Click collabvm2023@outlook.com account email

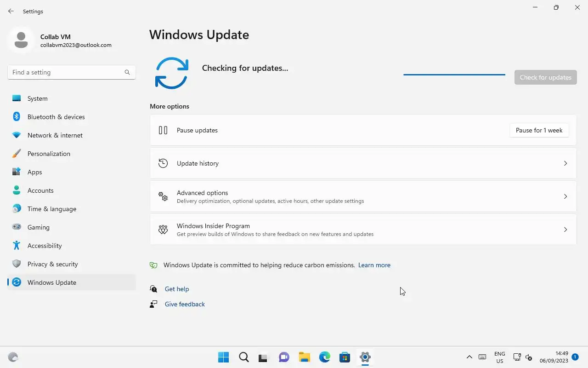[76, 45]
